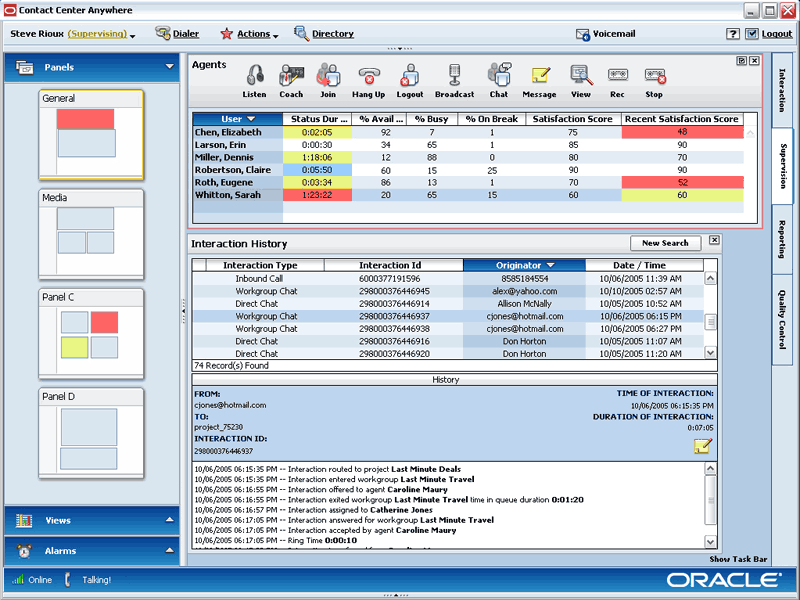Screen dimensions: 800x600
Task: Click the Talking phone status icon
Action: point(68,580)
